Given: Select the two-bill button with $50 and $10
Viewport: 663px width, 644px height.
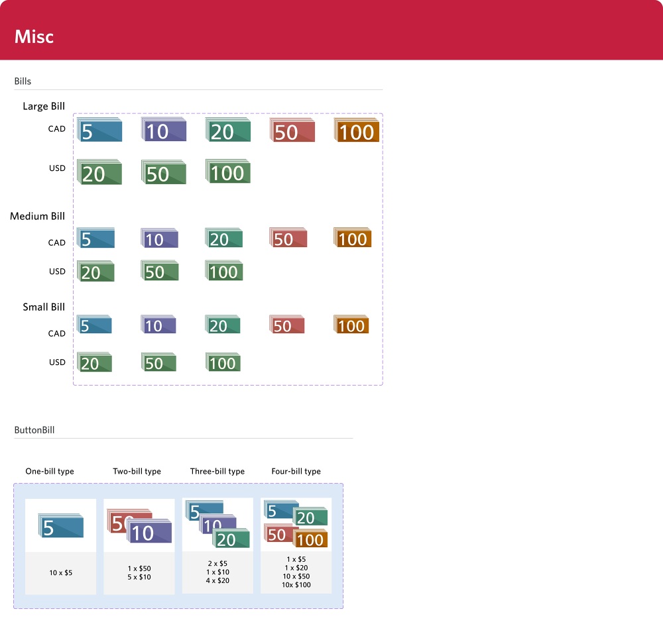Looking at the screenshot, I should pyautogui.click(x=139, y=547).
